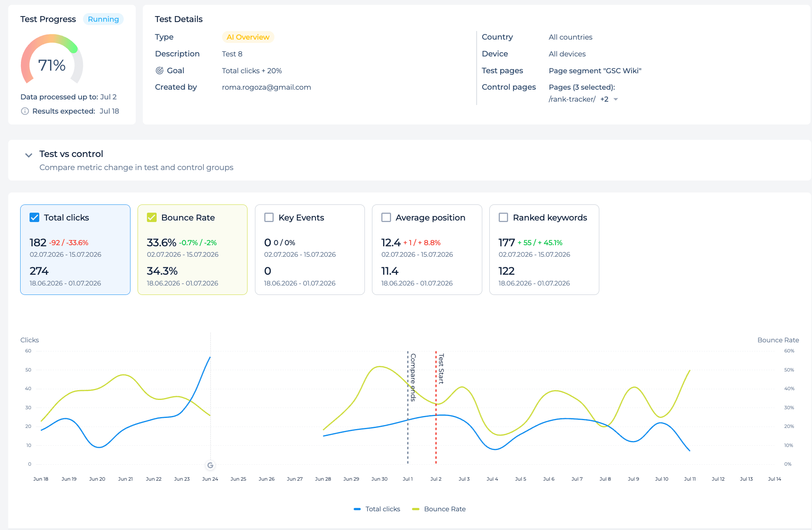Click the 274 previous clicks value

39,271
